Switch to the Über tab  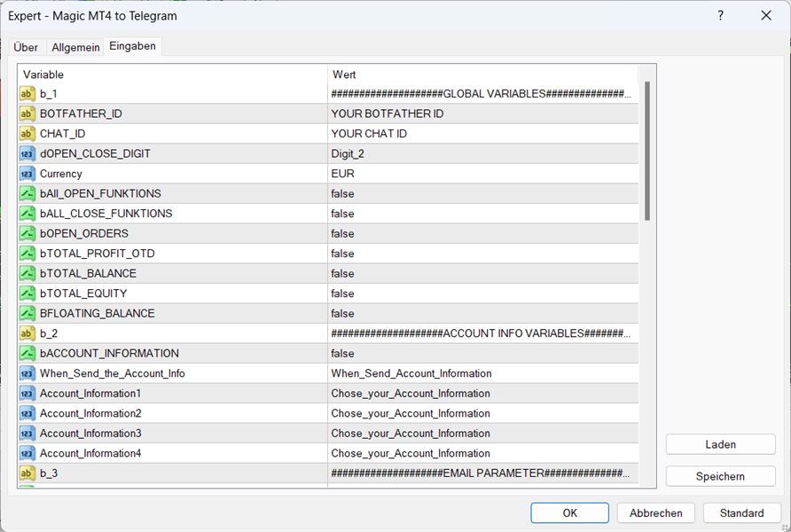click(26, 47)
